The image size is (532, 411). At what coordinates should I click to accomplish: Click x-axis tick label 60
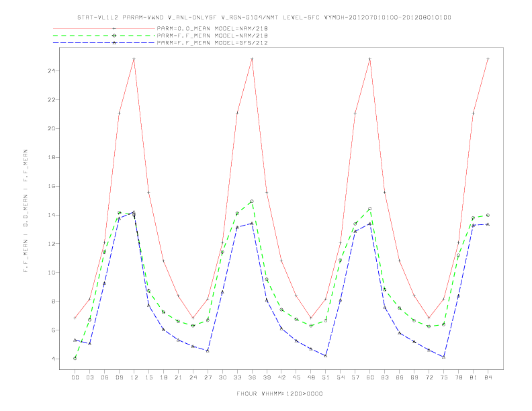click(x=370, y=377)
